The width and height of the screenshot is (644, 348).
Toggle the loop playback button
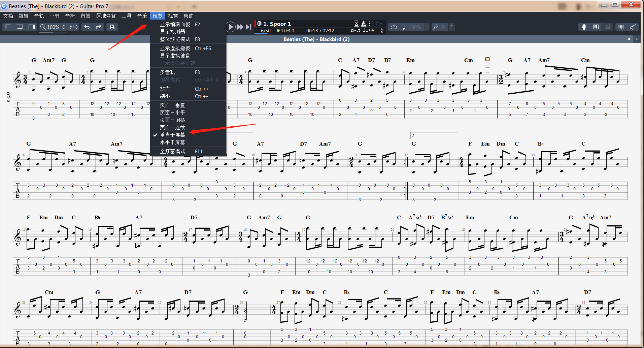(394, 27)
